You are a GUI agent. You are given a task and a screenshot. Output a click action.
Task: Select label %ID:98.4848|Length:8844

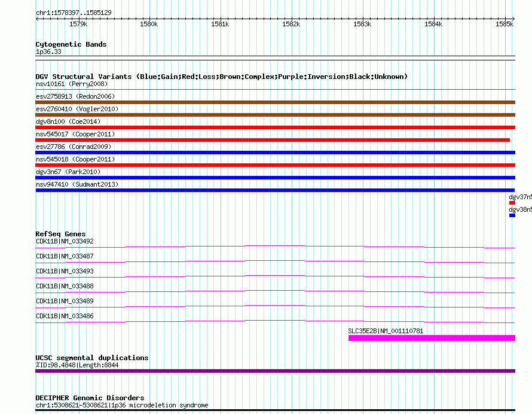point(77,366)
